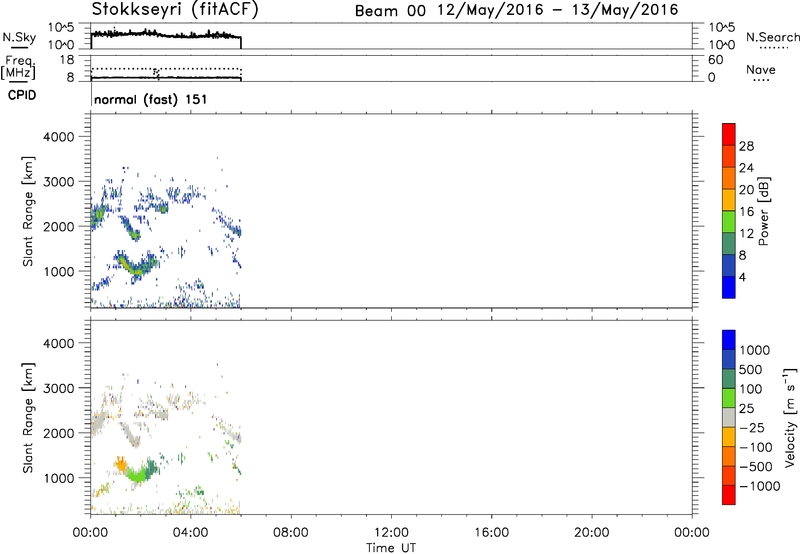Click the date range "12/May/2016 – 13/May/2016"
Image resolution: width=800 pixels, height=554 pixels.
(x=558, y=10)
